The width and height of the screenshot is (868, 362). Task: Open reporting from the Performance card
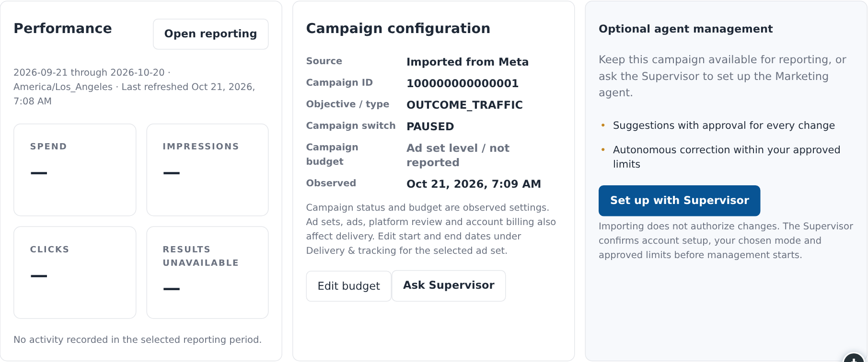coord(210,34)
